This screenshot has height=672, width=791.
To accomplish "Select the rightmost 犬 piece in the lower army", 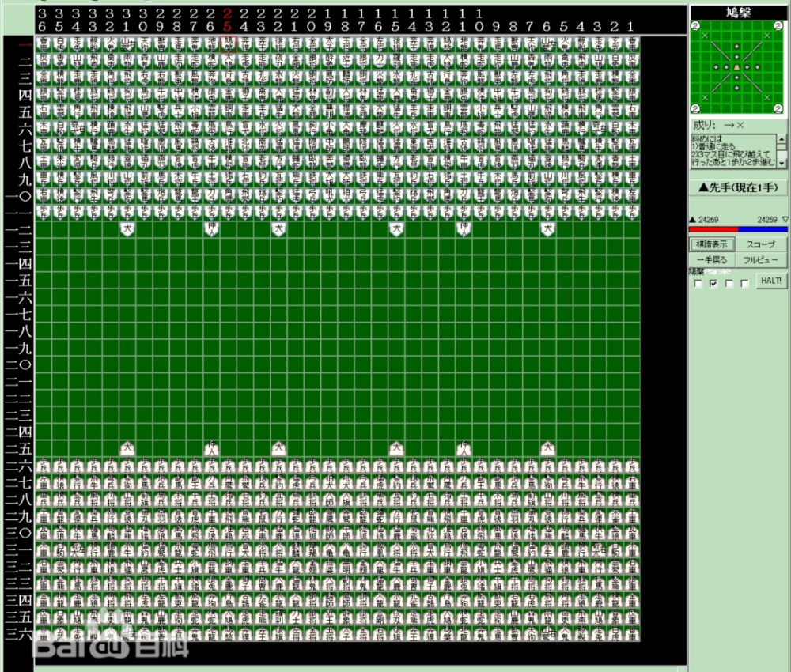I will [x=547, y=448].
